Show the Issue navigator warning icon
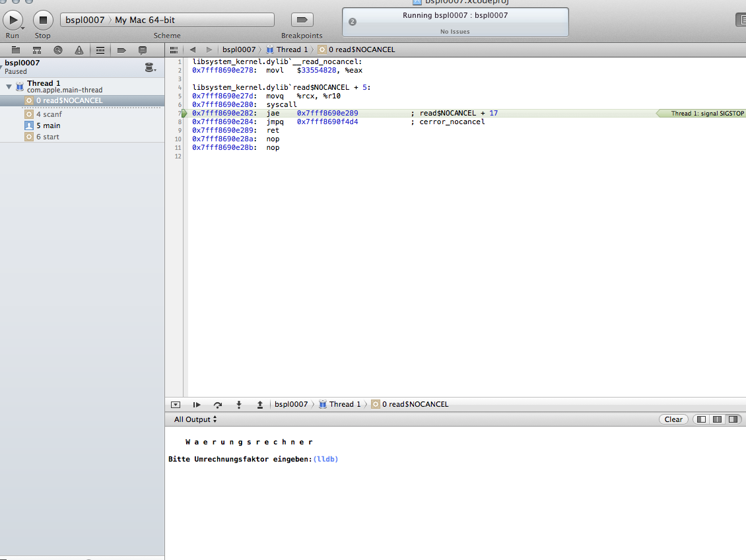This screenshot has height=560, width=746. tap(79, 50)
